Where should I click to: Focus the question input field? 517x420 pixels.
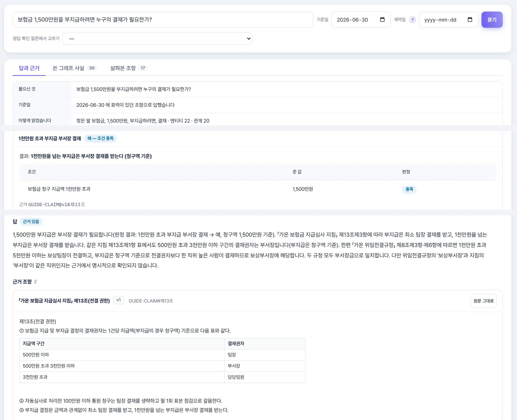point(163,20)
